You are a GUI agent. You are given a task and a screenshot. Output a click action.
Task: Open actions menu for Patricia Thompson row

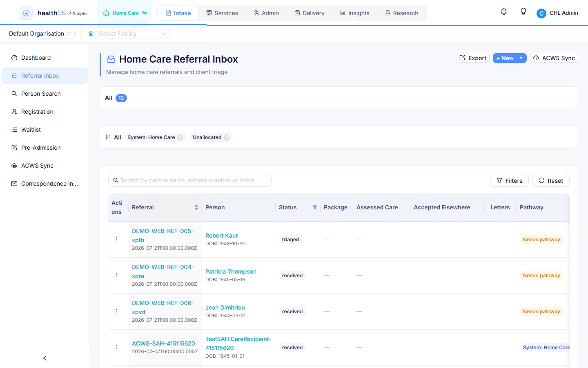pos(116,275)
